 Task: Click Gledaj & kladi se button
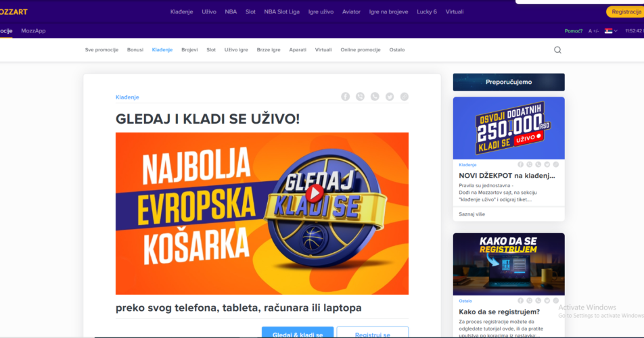pos(298,333)
